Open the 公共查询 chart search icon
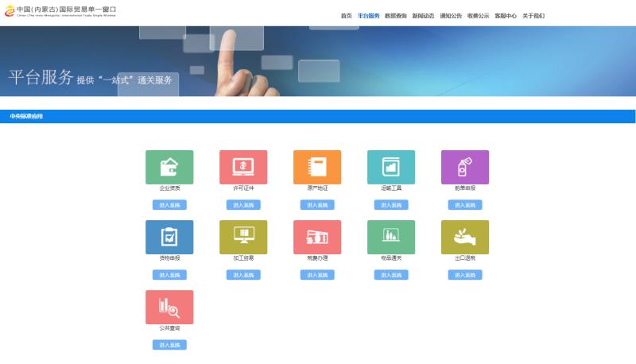This screenshot has height=364, width=636. pos(169,307)
